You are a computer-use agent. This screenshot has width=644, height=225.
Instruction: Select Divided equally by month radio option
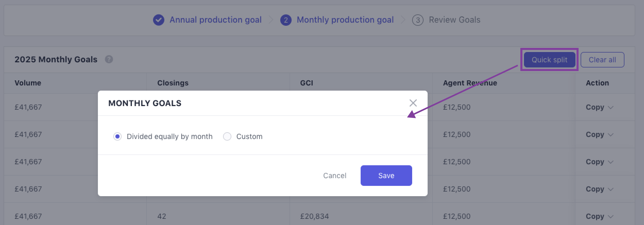(117, 136)
